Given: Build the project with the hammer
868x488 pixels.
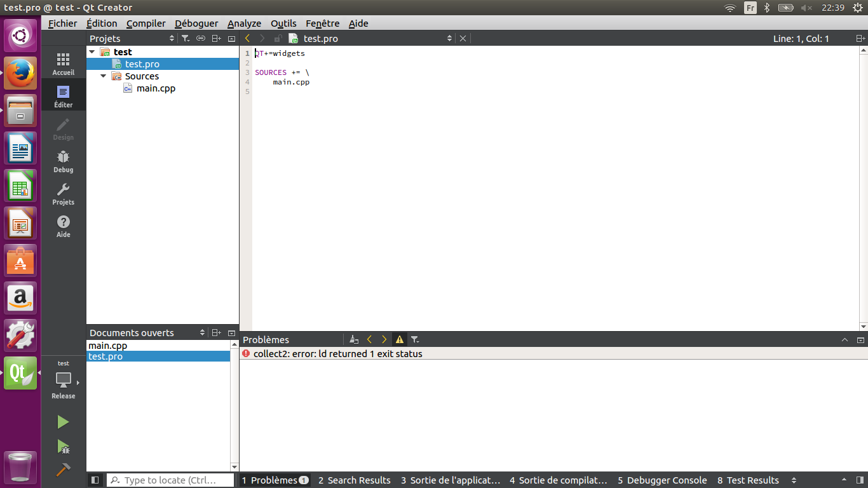Looking at the screenshot, I should pyautogui.click(x=63, y=470).
